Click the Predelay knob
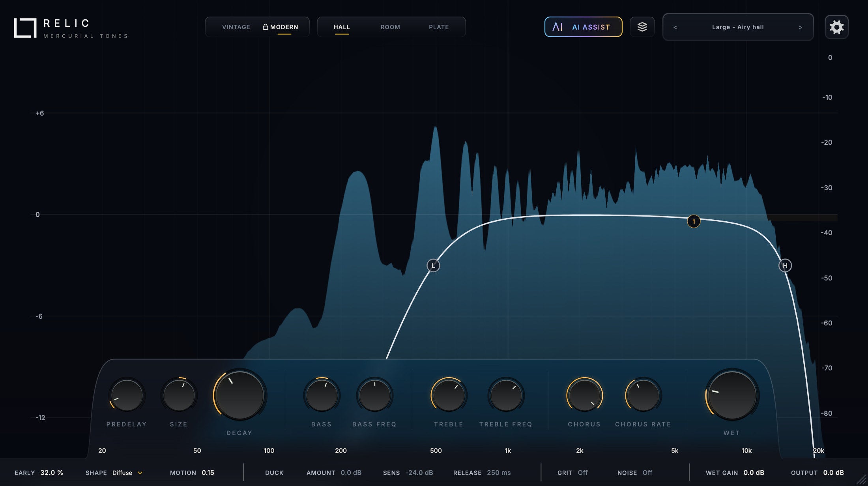 coord(127,395)
